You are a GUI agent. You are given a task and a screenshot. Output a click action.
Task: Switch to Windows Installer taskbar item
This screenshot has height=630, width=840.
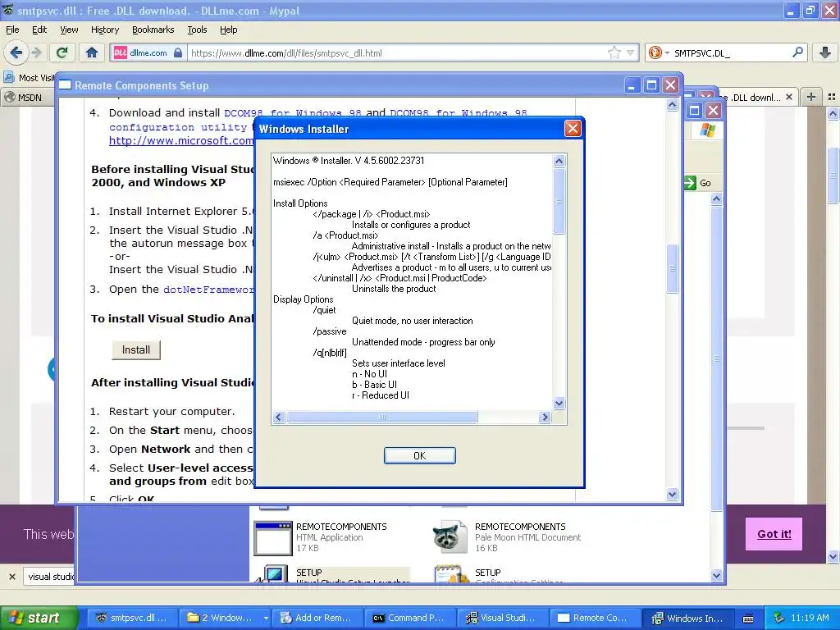[688, 618]
